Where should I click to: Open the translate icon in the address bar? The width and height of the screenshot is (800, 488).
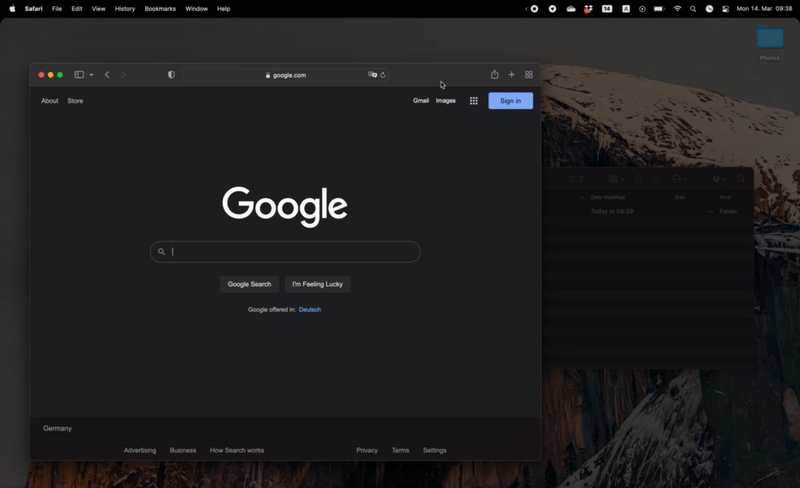coord(372,75)
